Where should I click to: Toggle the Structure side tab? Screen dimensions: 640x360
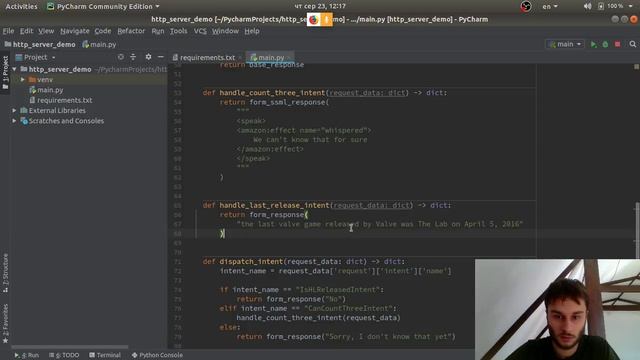pos(5,273)
